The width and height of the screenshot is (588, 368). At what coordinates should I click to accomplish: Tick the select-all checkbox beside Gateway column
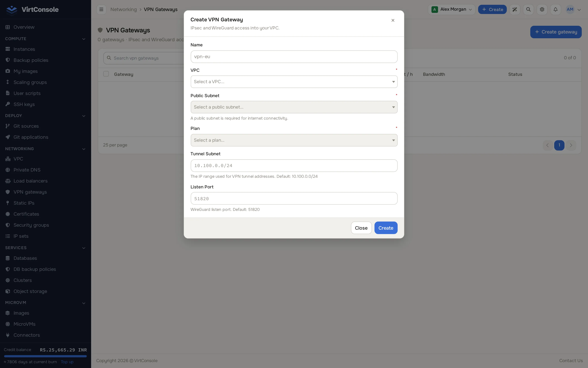coord(106,74)
